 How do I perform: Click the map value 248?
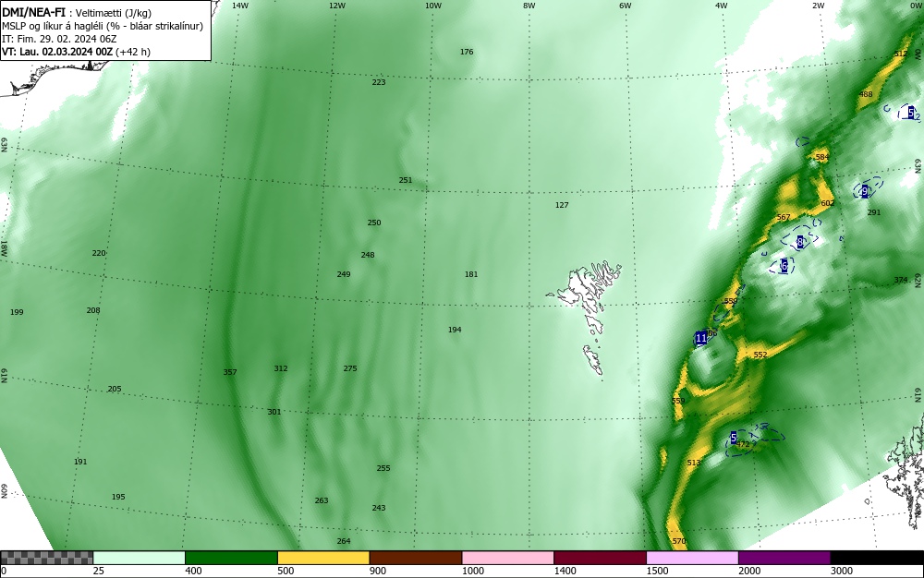(368, 255)
